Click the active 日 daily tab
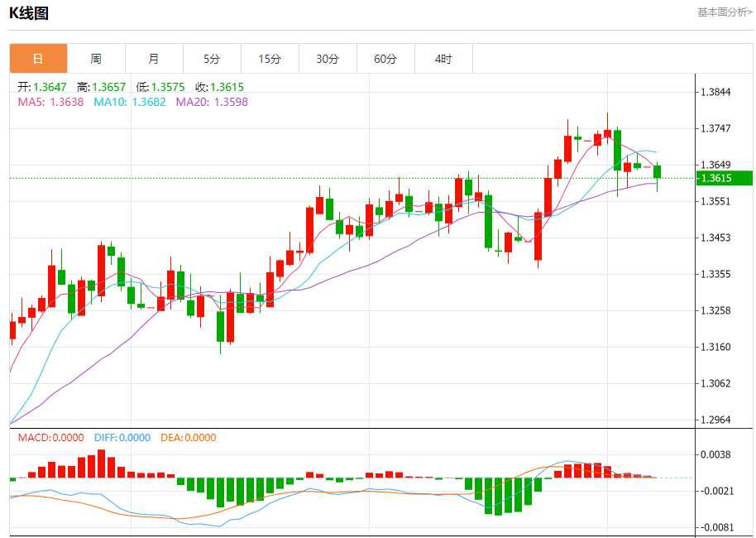Screen dimensions: 756x538 (x=39, y=59)
